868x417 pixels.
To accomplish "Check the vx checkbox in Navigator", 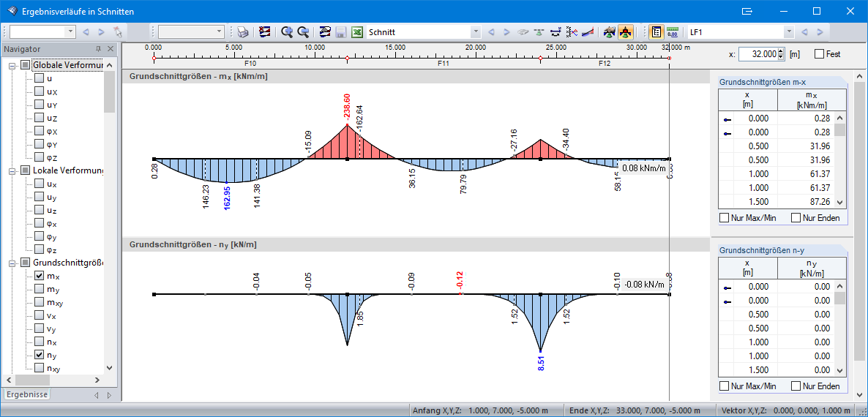I will (40, 315).
